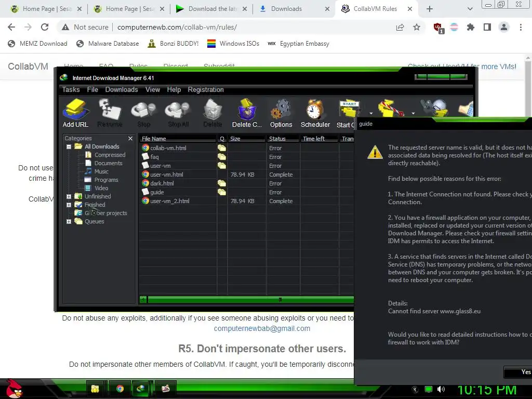
Task: Sort by Status column header
Action: point(283,138)
